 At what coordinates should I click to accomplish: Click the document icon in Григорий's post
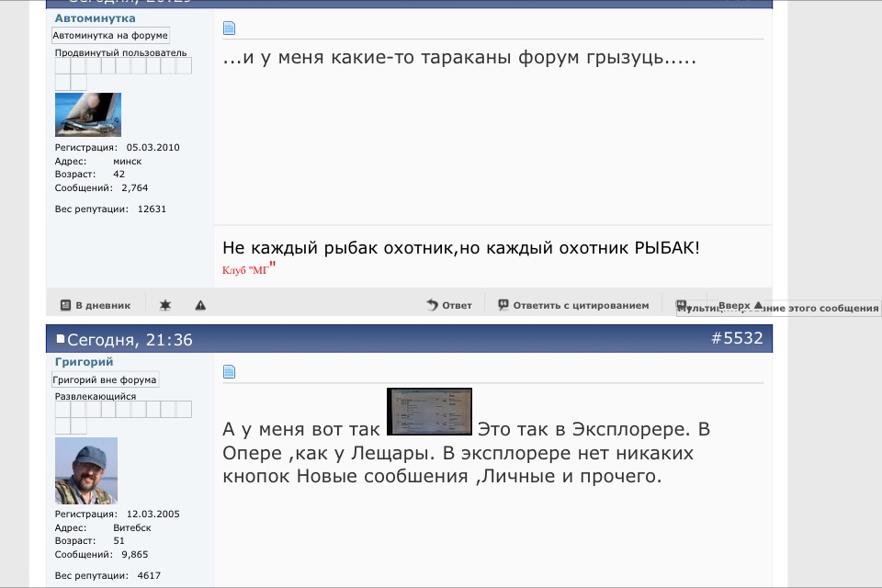point(230,372)
